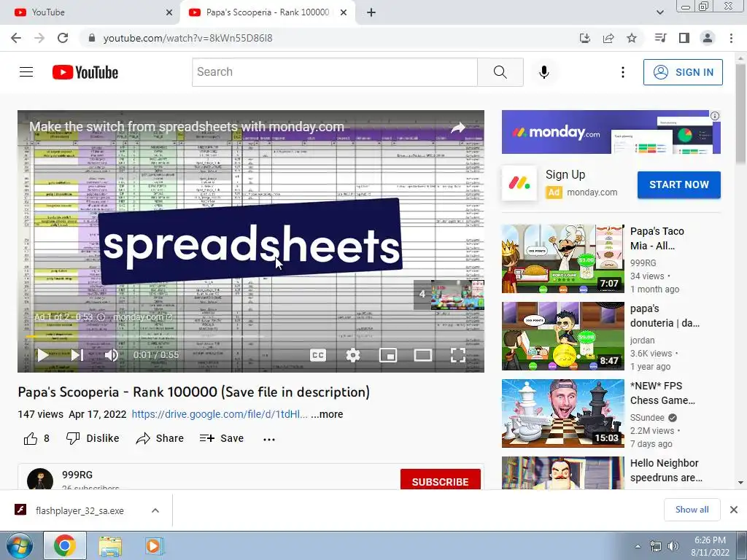Viewport: 747px width, 560px height.
Task: Switch to the YouTube tab
Action: pyautogui.click(x=90, y=12)
